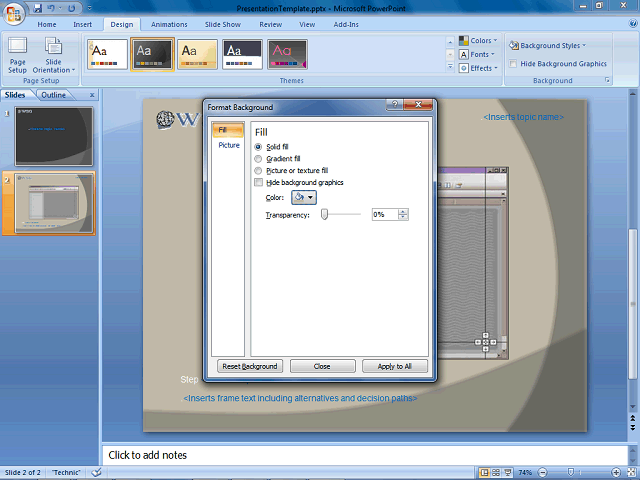Zoom out with minus button
The width and height of the screenshot is (640, 480).
pos(542,472)
